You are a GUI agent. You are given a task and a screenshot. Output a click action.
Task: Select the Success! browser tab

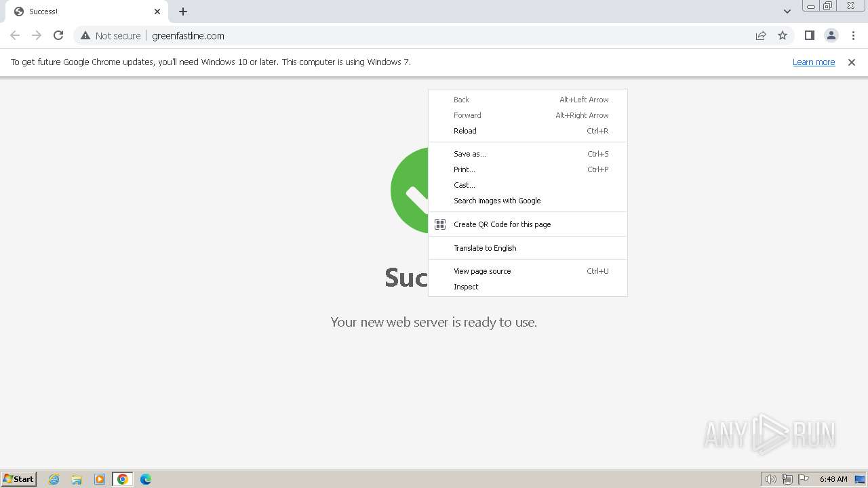point(86,12)
